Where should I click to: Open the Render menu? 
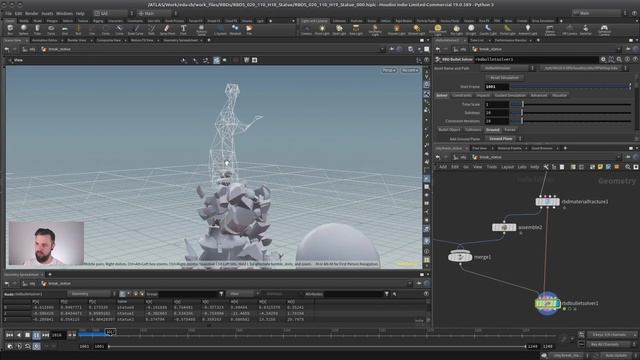(31, 13)
